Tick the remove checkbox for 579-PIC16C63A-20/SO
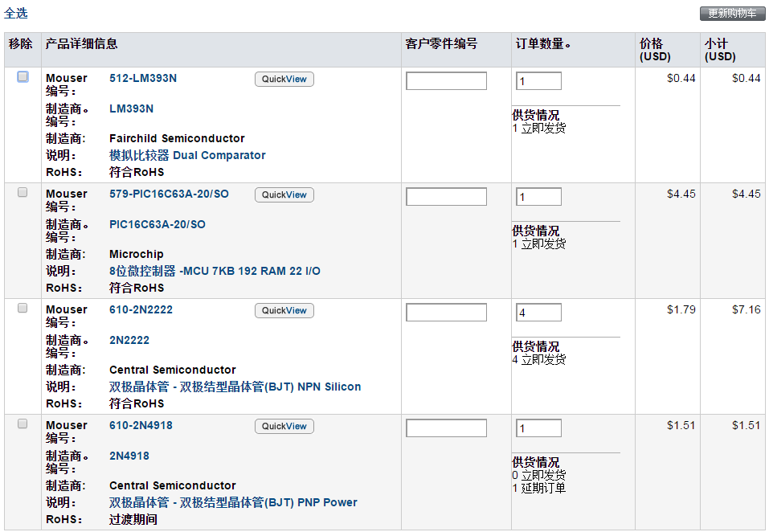Viewport: 769px width, 532px height. pos(22,192)
